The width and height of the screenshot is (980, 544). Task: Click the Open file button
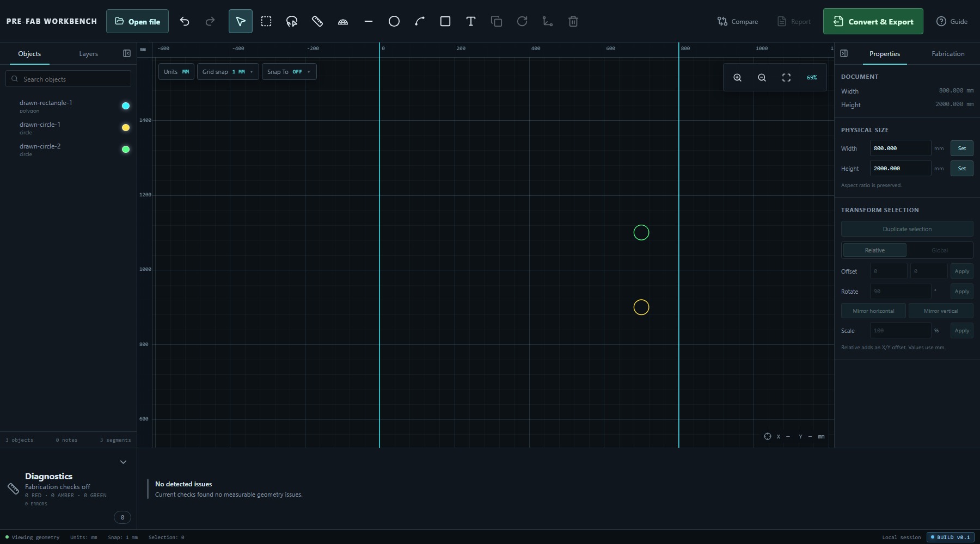point(137,21)
